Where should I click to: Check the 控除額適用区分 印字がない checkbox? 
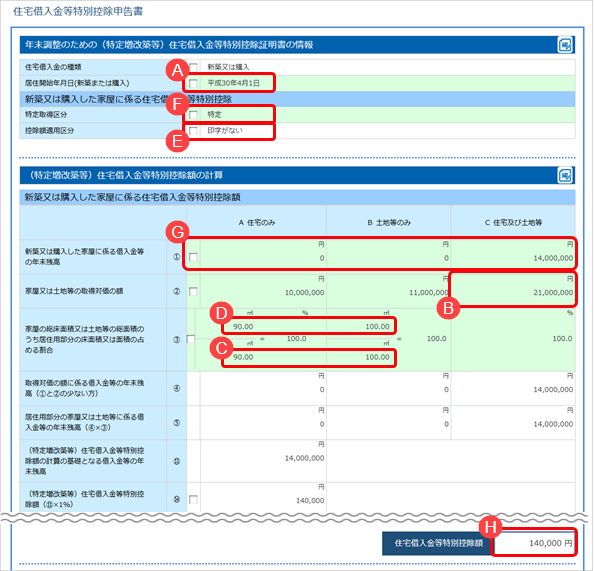point(193,131)
